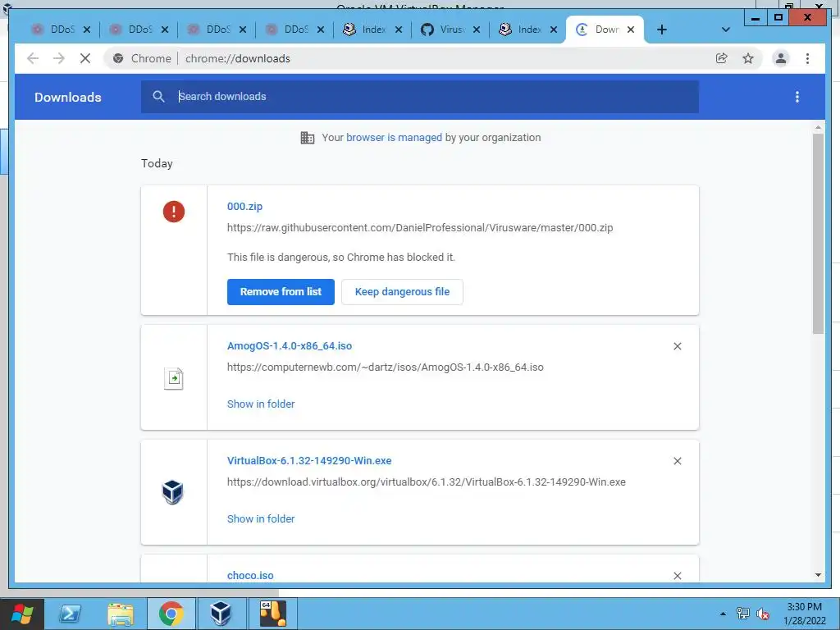The width and height of the screenshot is (840, 630).
Task: Go back with the browser back arrow
Action: 33,58
